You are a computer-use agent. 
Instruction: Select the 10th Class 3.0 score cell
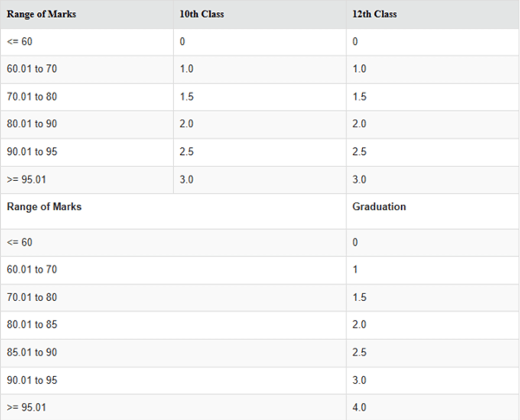186,179
